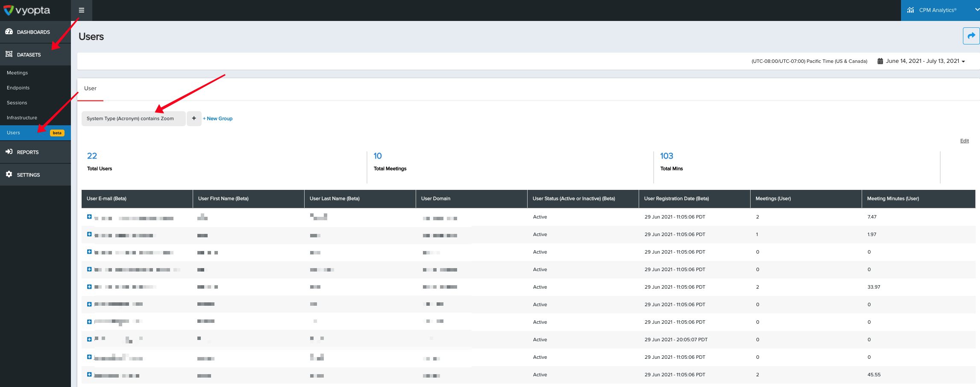Click the 22 Total Users value

92,156
